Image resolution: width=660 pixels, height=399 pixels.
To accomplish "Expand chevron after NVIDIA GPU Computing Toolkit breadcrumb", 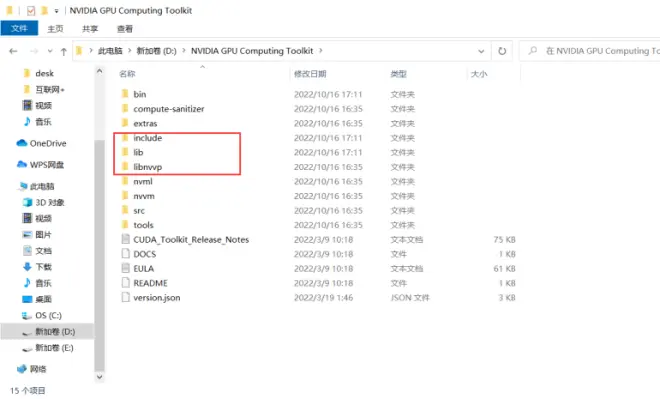I will [321, 51].
